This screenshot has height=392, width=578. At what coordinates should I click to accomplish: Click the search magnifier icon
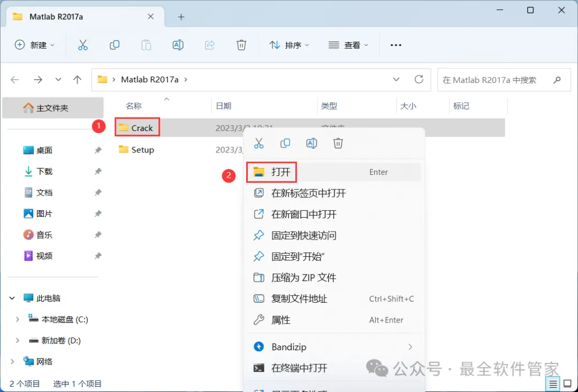point(557,80)
